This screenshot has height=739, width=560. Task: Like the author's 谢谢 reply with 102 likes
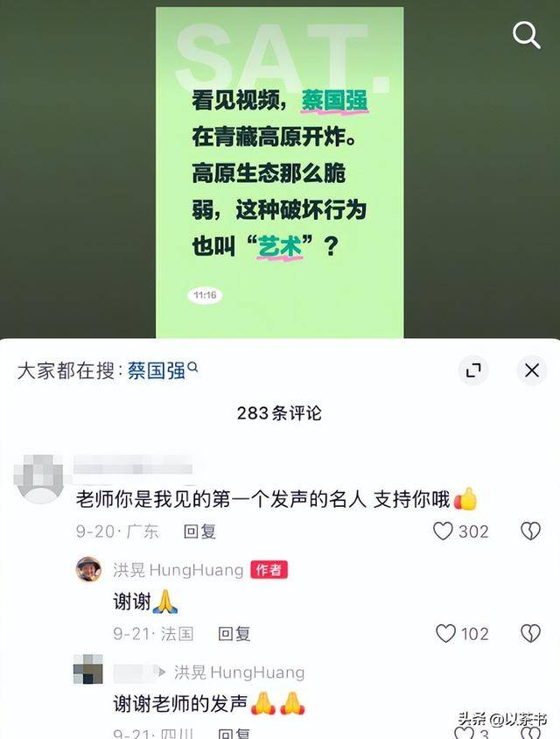pos(445,633)
